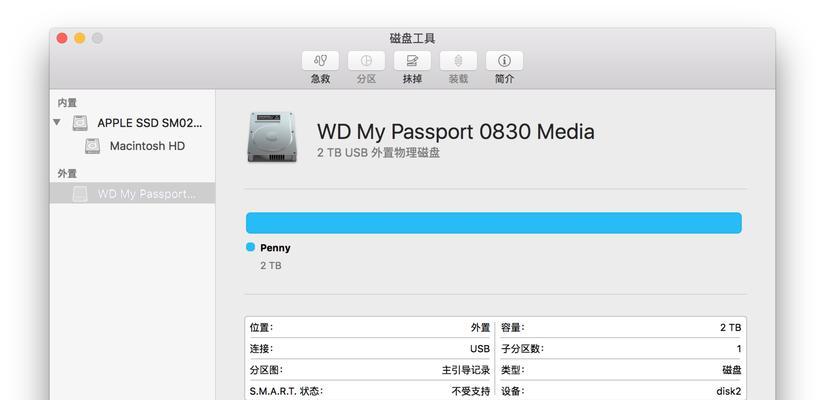Click the 外置 sidebar section header
This screenshot has width=825, height=400.
67,174
